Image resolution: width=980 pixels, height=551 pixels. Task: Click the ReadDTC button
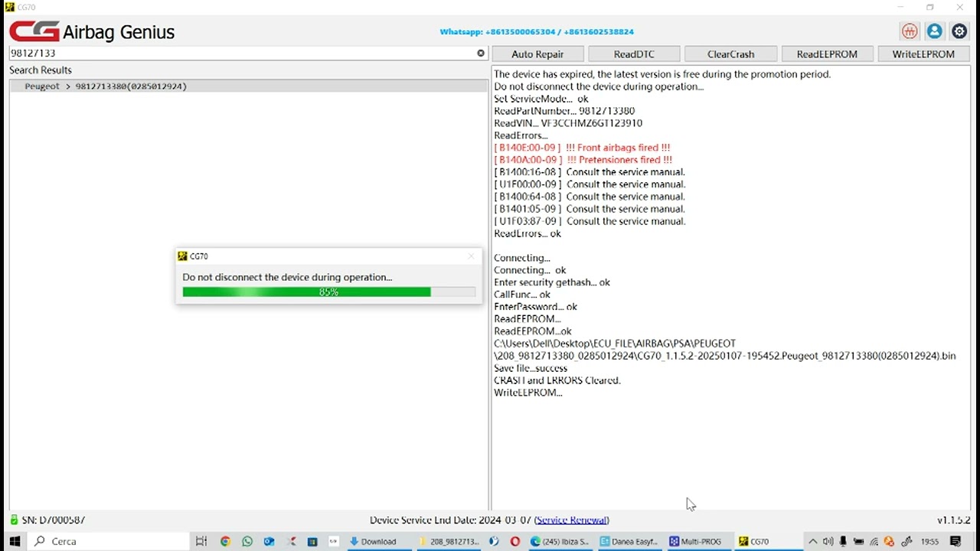[x=634, y=54]
